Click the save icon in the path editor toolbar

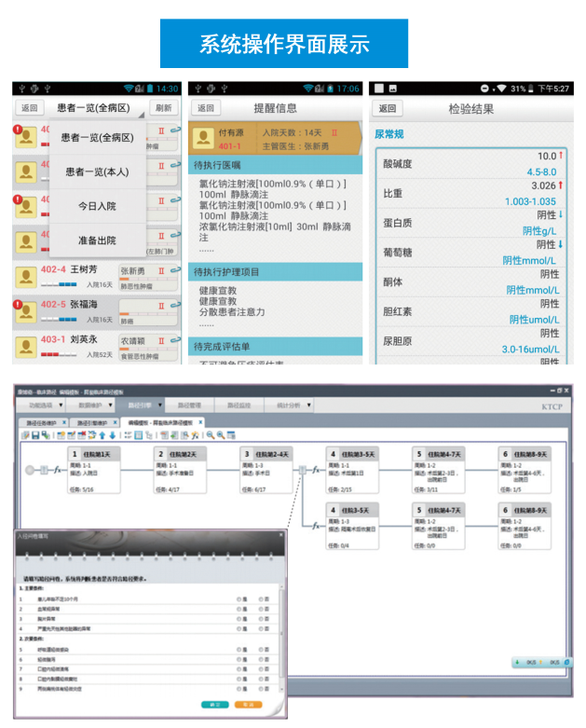tap(34, 434)
